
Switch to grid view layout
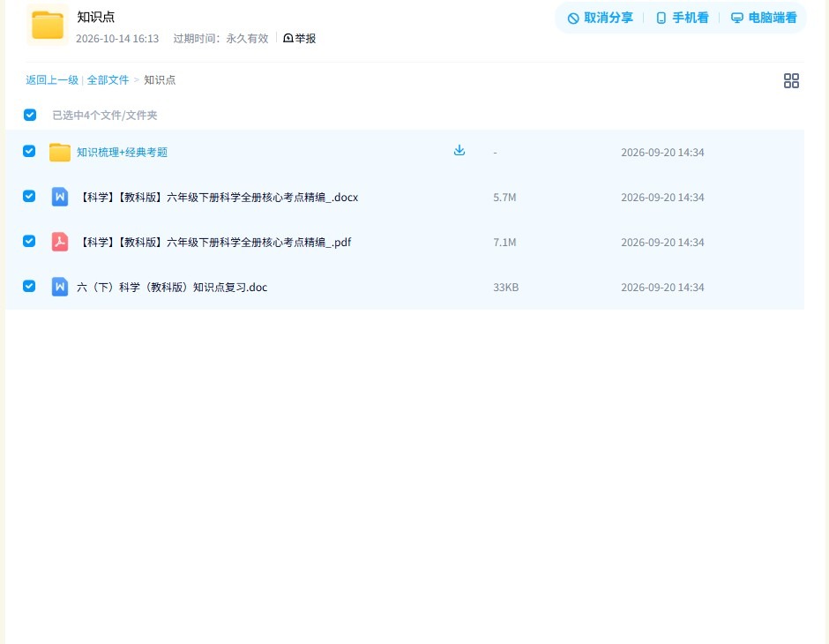pyautogui.click(x=791, y=80)
